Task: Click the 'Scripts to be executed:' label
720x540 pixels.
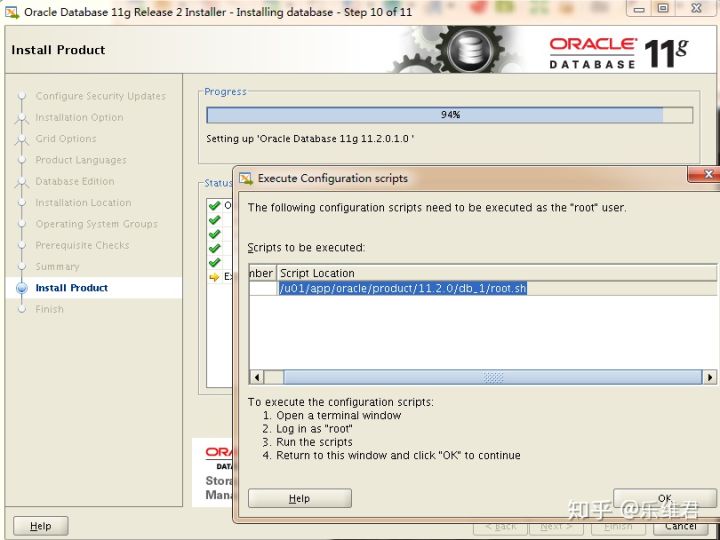Action: [x=306, y=248]
